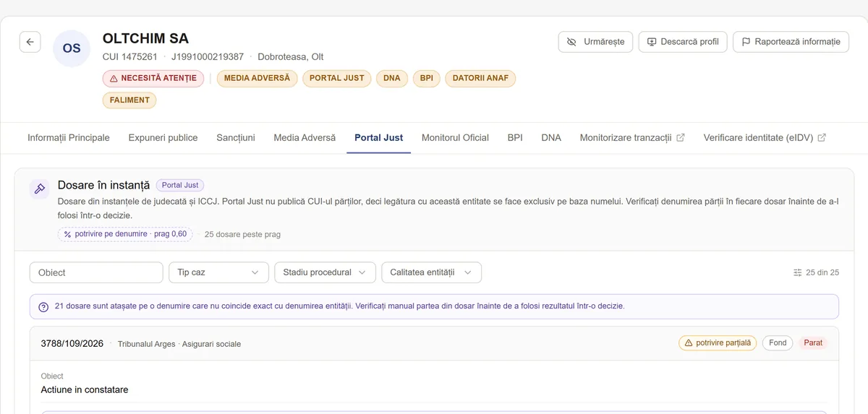This screenshot has width=868, height=414.
Task: Click the OS company avatar
Action: click(72, 48)
